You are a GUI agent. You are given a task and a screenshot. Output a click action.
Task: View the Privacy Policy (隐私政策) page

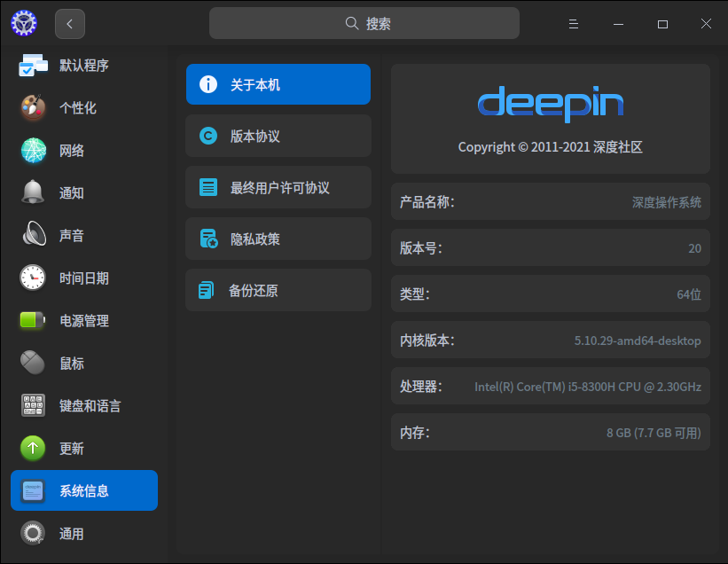point(278,239)
